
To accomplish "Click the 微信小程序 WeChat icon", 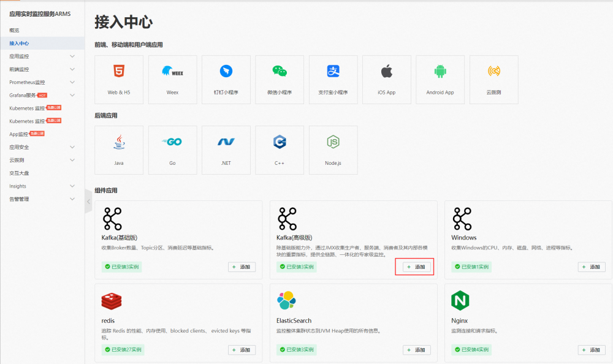I will [x=280, y=71].
